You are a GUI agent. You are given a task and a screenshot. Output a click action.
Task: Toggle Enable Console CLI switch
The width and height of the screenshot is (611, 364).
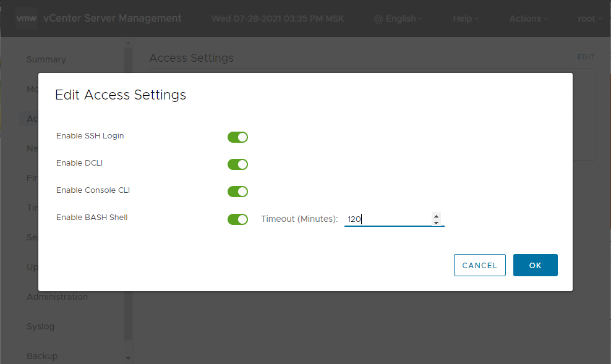[237, 192]
